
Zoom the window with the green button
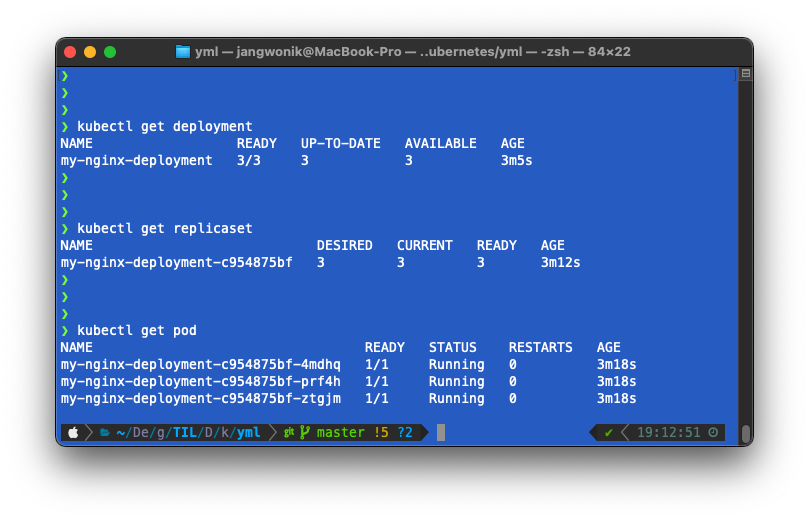pyautogui.click(x=110, y=52)
